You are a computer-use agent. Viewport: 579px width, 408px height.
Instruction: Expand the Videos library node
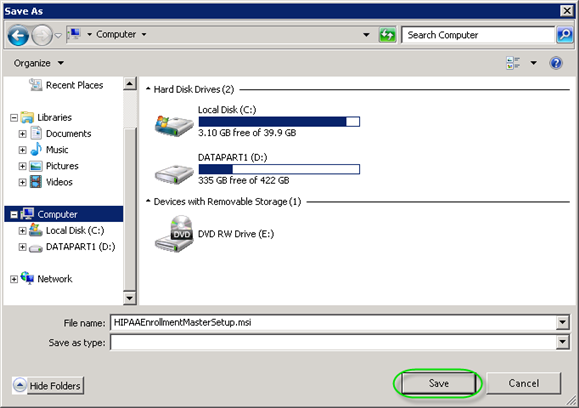(x=23, y=182)
